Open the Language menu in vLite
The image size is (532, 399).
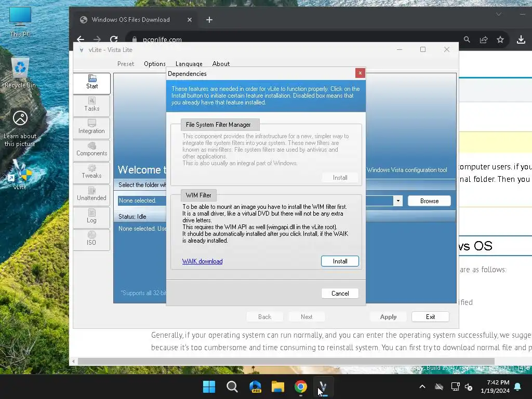[x=189, y=64]
